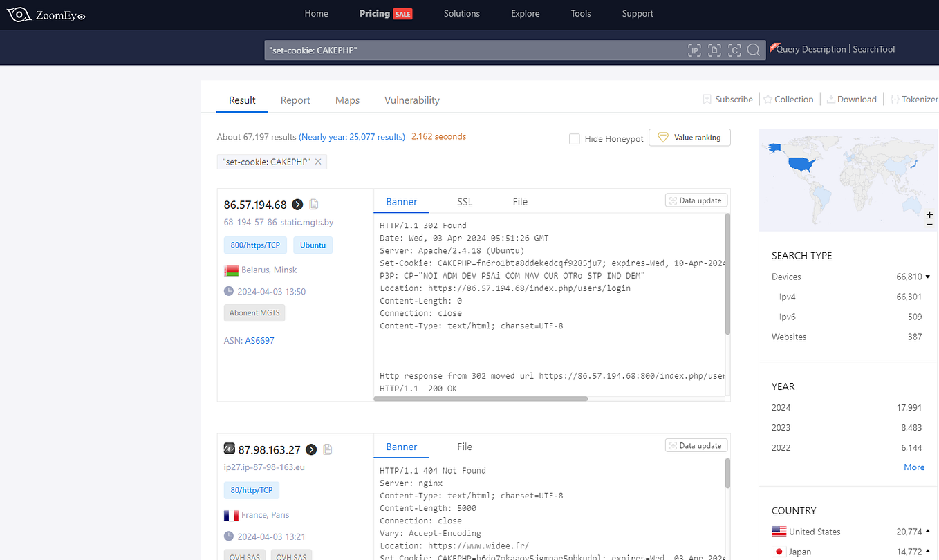Click the magnifier icon to run the search
The image size is (939, 560).
pyautogui.click(x=754, y=50)
